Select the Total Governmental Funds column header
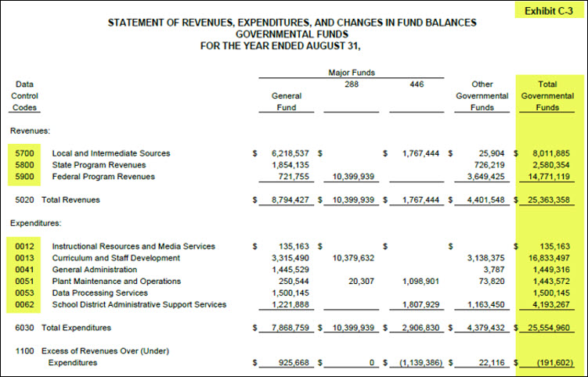 [549, 95]
